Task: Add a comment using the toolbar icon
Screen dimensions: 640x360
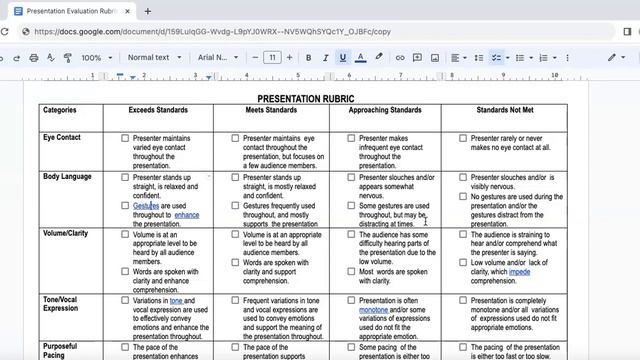Action: [417, 58]
